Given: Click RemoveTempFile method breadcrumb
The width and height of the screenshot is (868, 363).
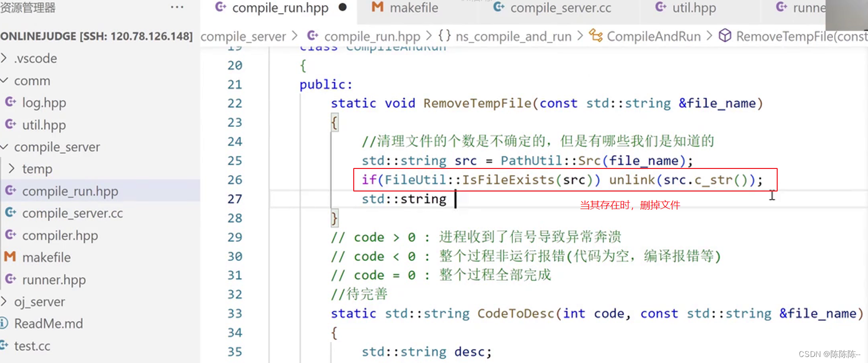Looking at the screenshot, I should pos(802,37).
